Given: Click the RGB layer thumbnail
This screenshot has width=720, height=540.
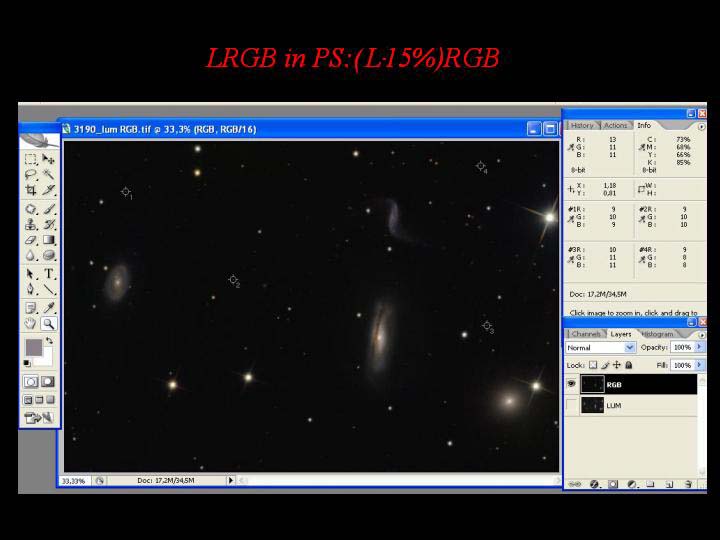Looking at the screenshot, I should coord(592,384).
